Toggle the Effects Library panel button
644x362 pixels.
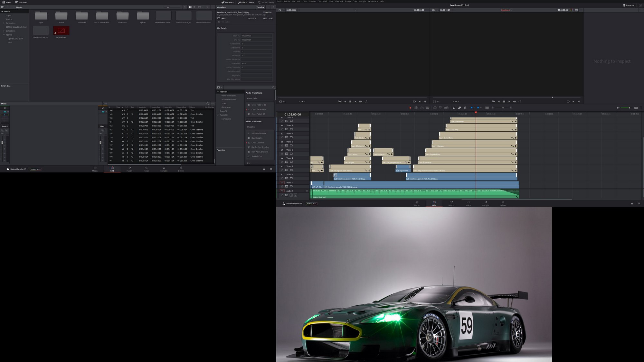[x=246, y=2]
